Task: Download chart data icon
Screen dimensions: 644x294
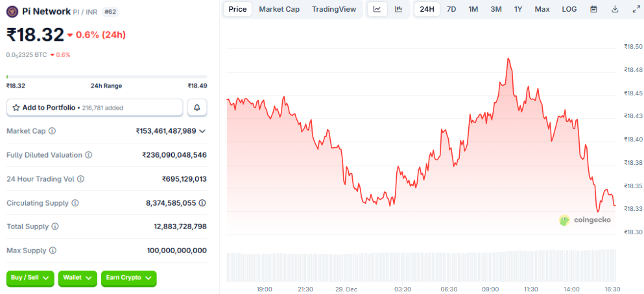Action: coord(615,9)
